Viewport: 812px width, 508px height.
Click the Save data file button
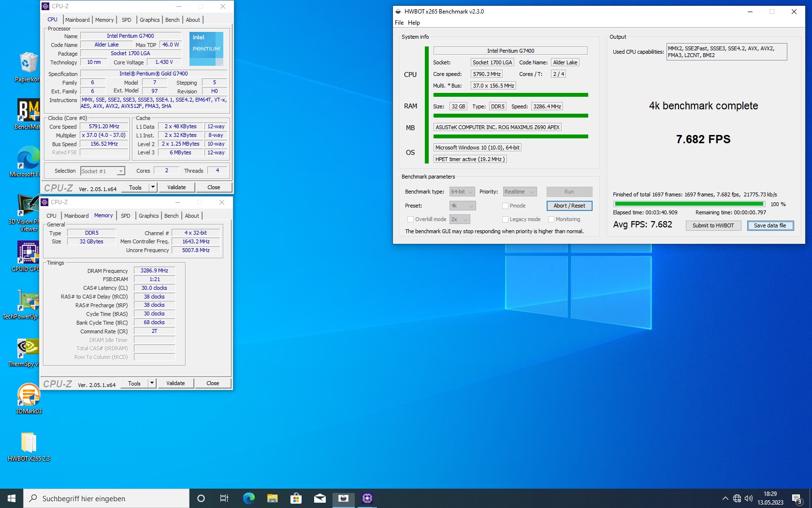click(x=770, y=225)
